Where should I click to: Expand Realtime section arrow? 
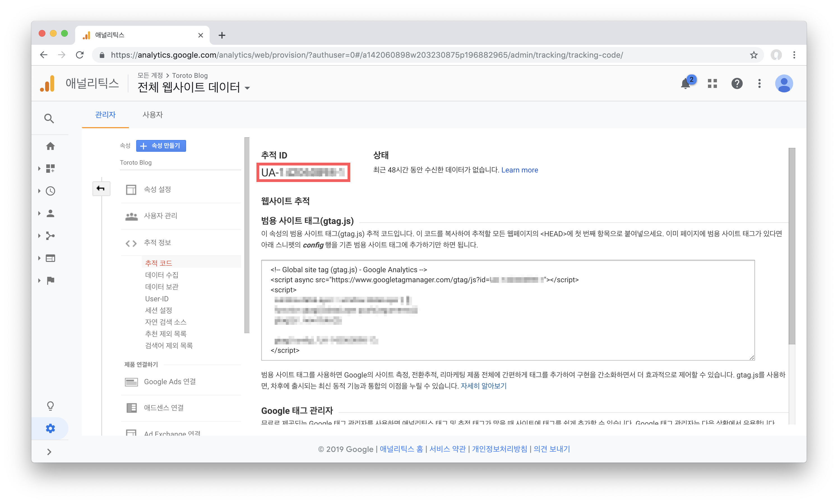(x=39, y=191)
